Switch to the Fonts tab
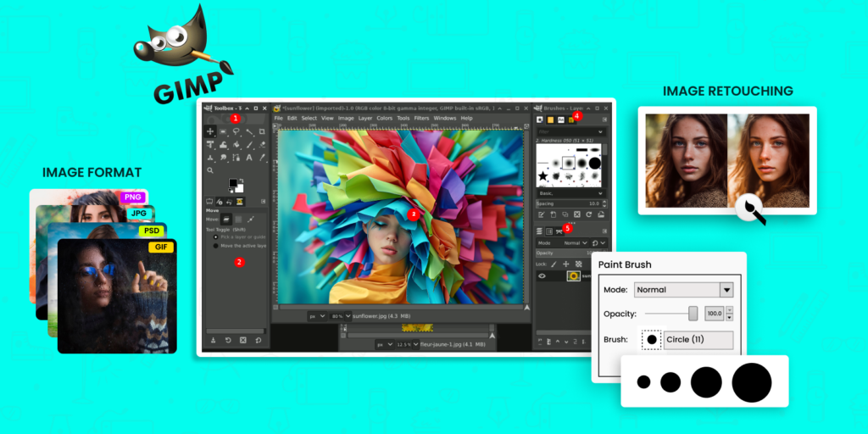This screenshot has height=434, width=868. point(561,120)
